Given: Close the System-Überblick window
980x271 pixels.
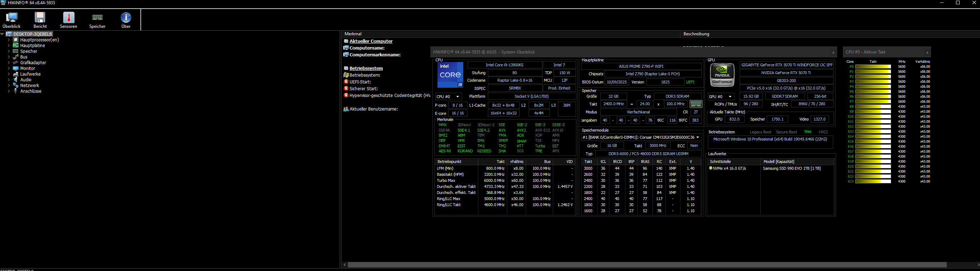Looking at the screenshot, I should tap(833, 52).
